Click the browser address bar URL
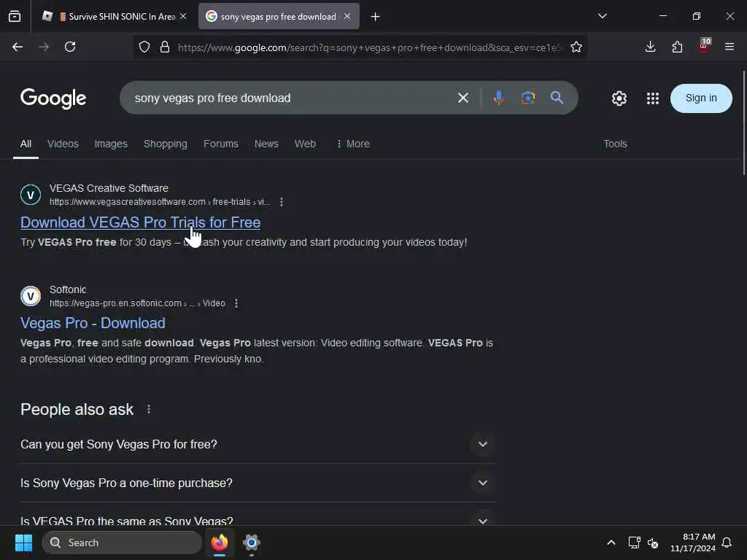Image resolution: width=747 pixels, height=560 pixels. point(369,47)
